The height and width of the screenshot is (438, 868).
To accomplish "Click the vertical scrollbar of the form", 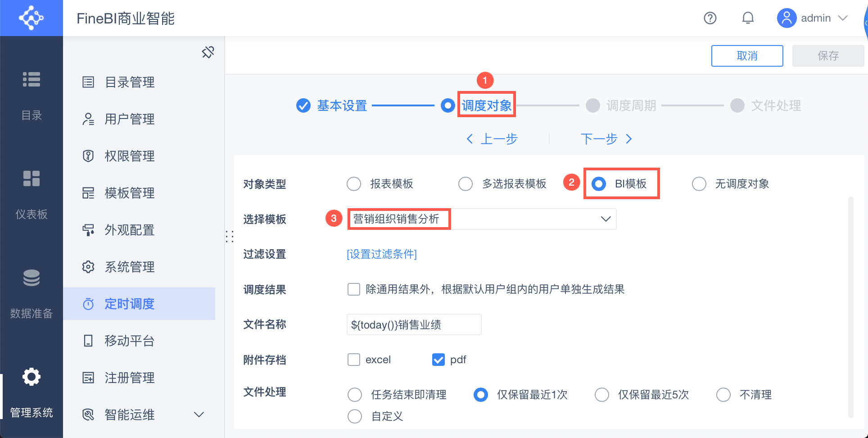I will coord(850,306).
